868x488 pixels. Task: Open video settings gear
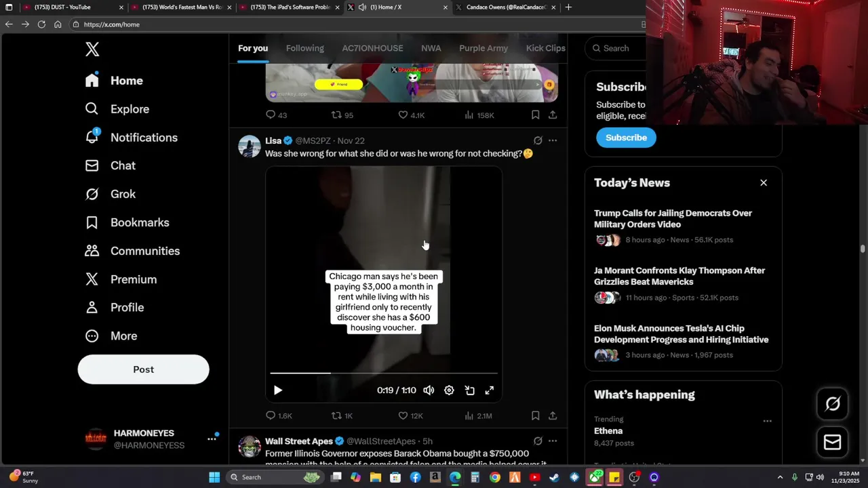(x=449, y=390)
